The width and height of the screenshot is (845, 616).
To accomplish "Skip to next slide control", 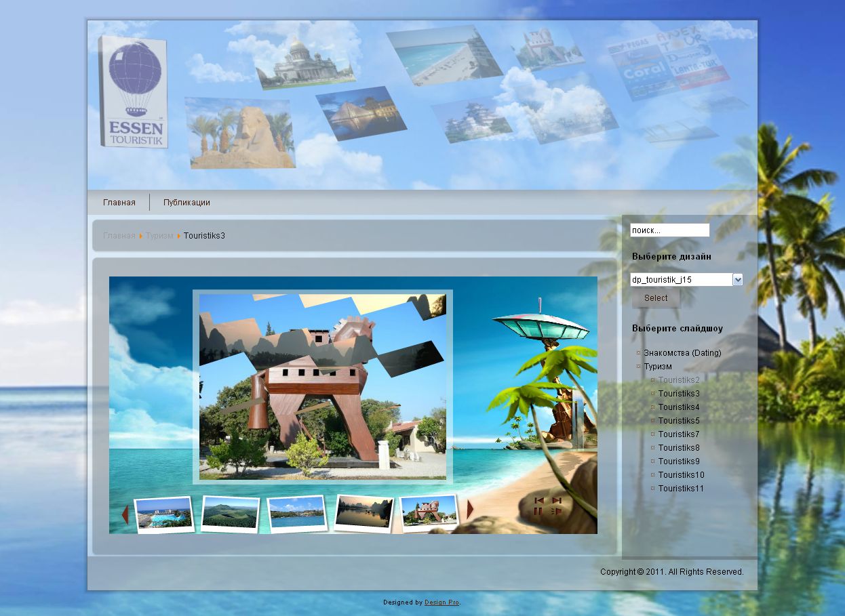I will coord(557,501).
